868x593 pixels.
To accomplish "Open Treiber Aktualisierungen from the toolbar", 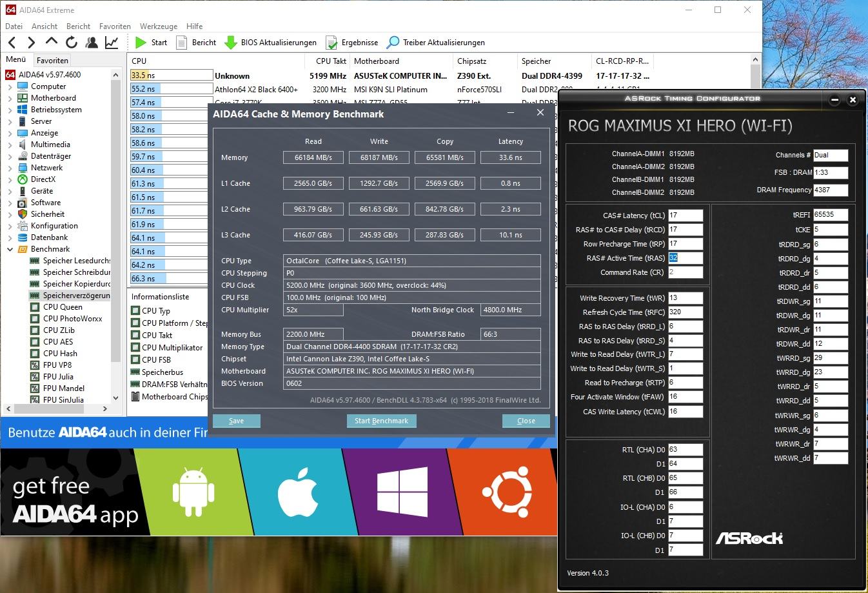I will click(x=435, y=43).
